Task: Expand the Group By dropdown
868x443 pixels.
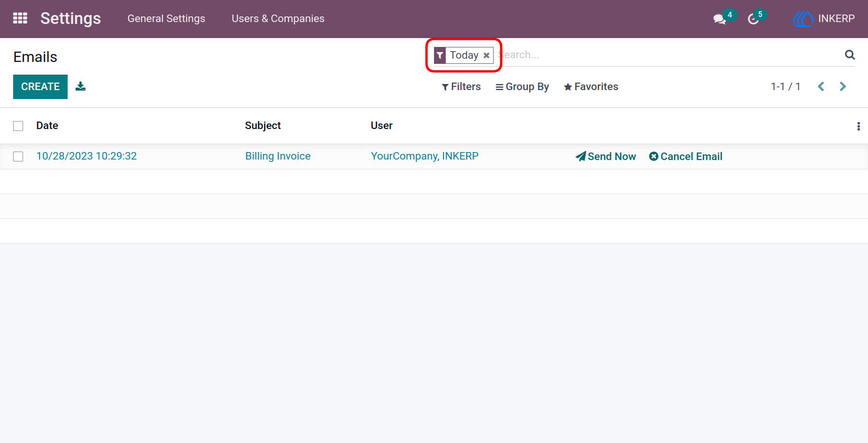Action: (x=522, y=87)
